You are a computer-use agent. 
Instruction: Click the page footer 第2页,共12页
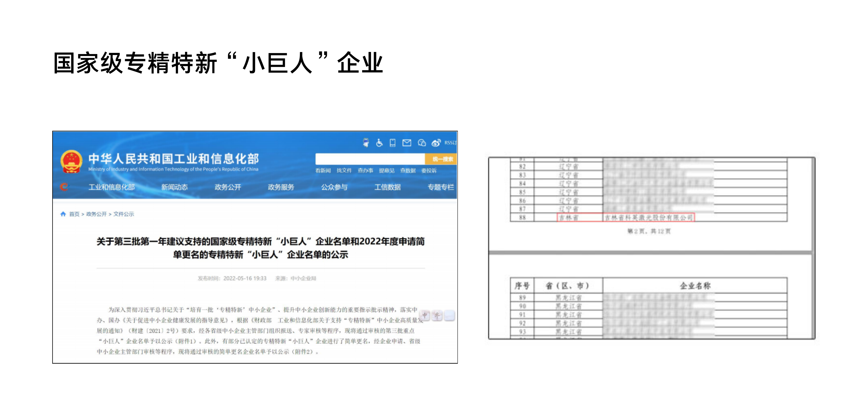tap(649, 231)
